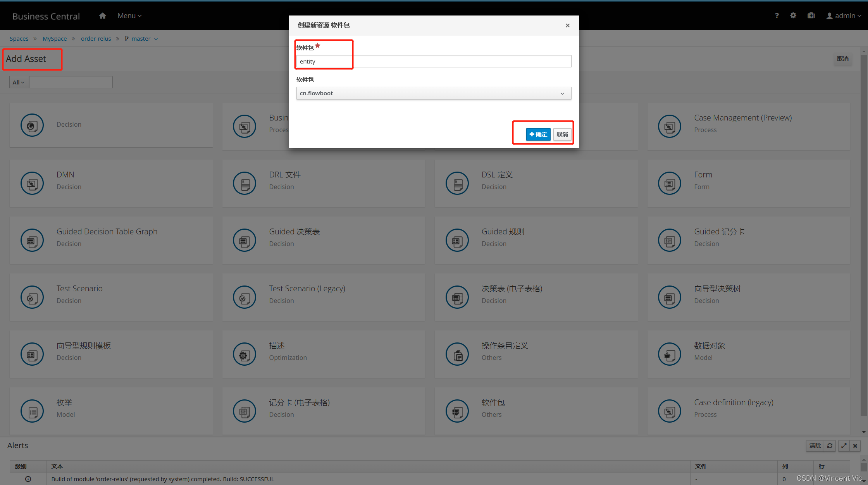Click the home icon in top bar
Viewport: 868px width, 485px height.
[102, 16]
